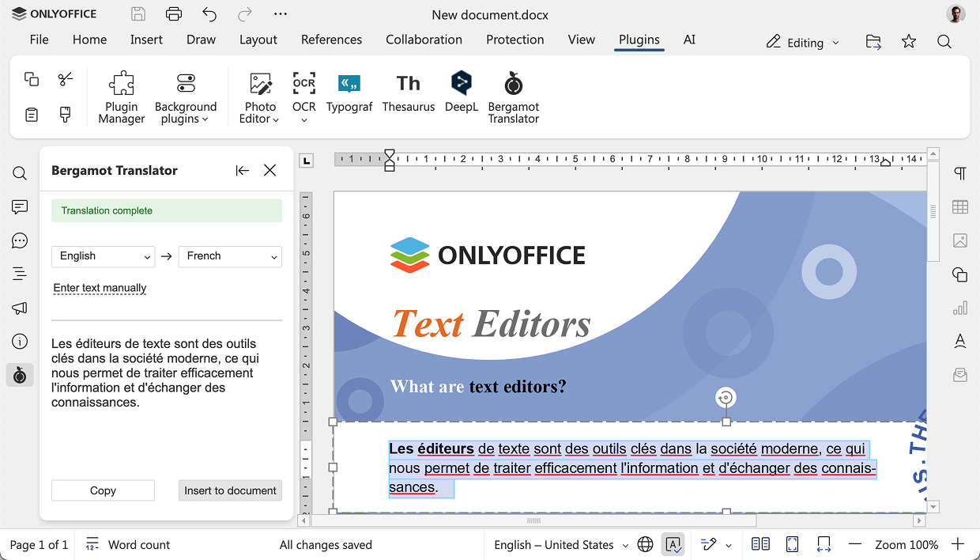Click the user profile avatar
This screenshot has width=980, height=560.
[955, 14]
